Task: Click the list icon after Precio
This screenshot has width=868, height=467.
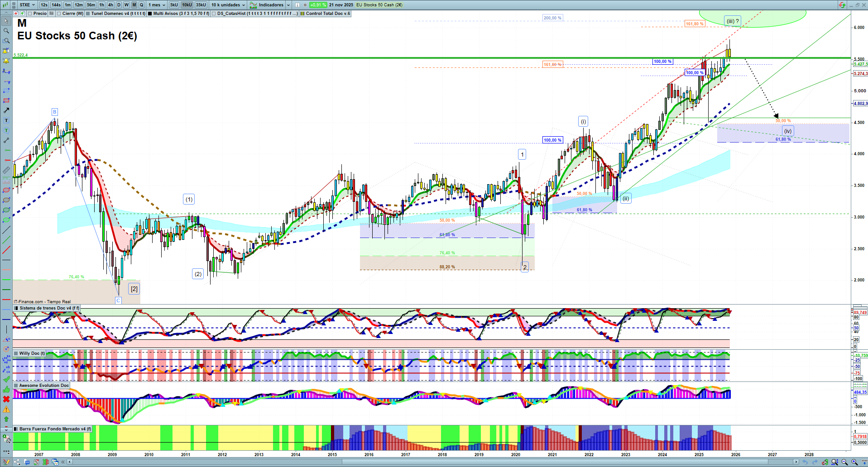Action: coord(52,14)
